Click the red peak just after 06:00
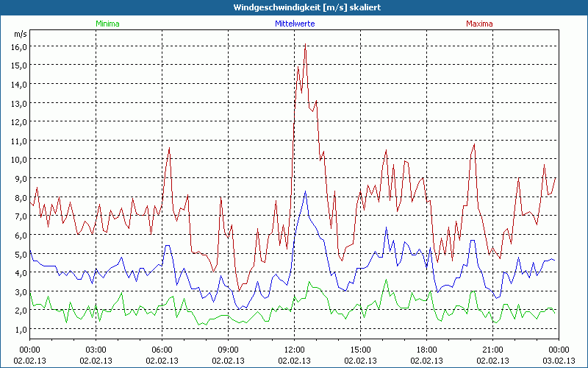Screen dimensions: 588x368 169,148
